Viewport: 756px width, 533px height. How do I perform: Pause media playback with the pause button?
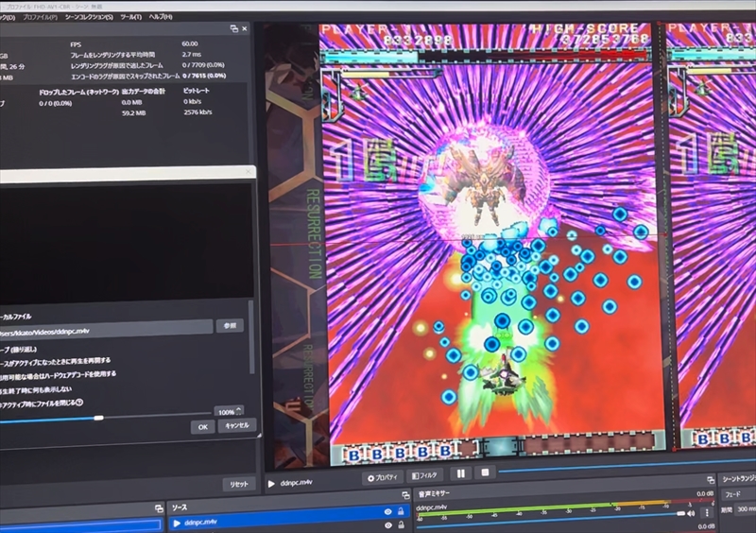pos(461,473)
